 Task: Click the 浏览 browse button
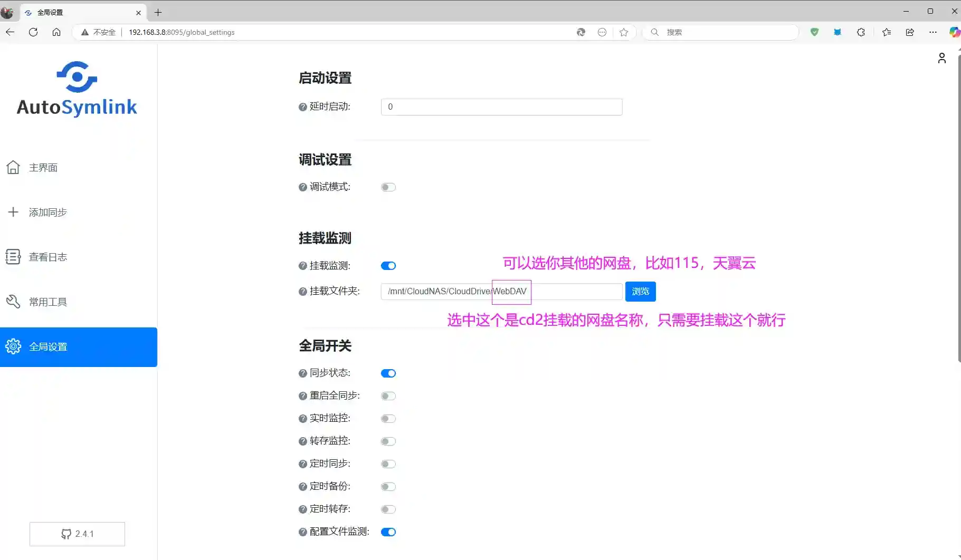pos(640,291)
